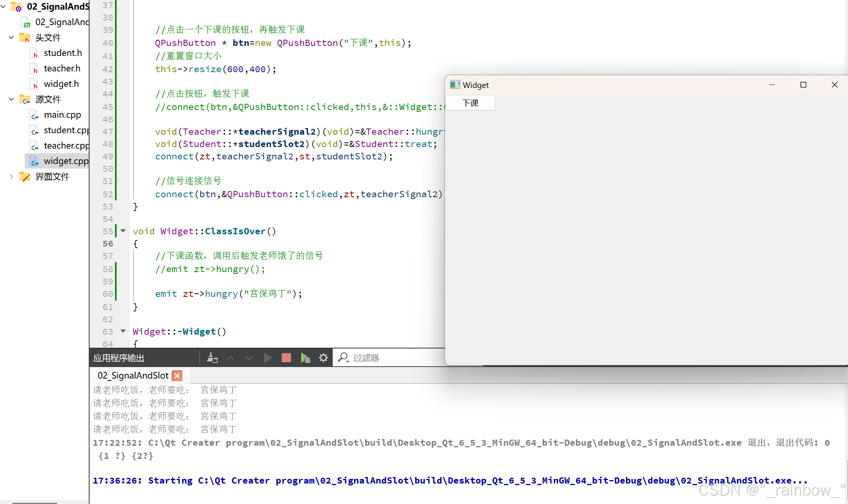Click the re-run play icon in output toolbar

pyautogui.click(x=267, y=358)
